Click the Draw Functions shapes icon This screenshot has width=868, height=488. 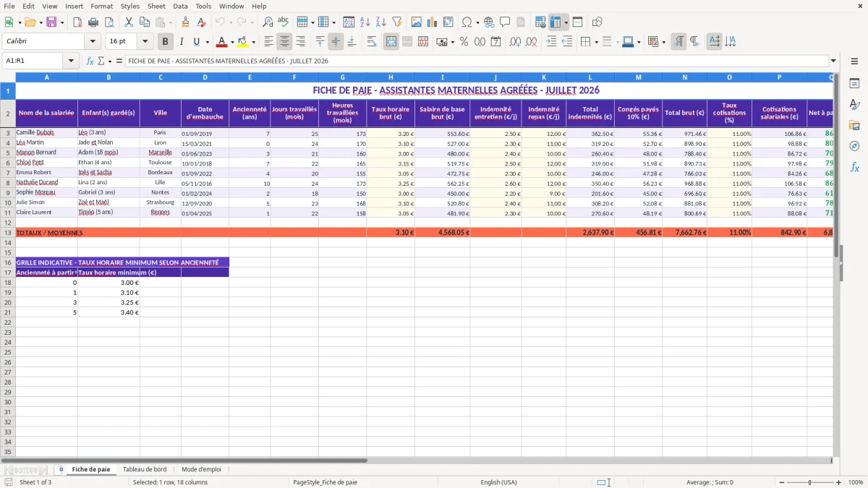click(597, 22)
